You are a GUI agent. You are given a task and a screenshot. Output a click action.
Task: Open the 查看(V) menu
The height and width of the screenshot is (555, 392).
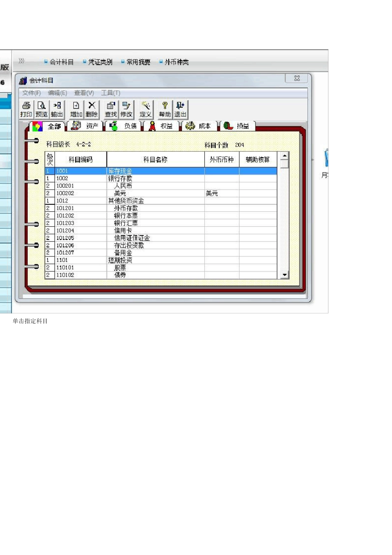pyautogui.click(x=84, y=93)
